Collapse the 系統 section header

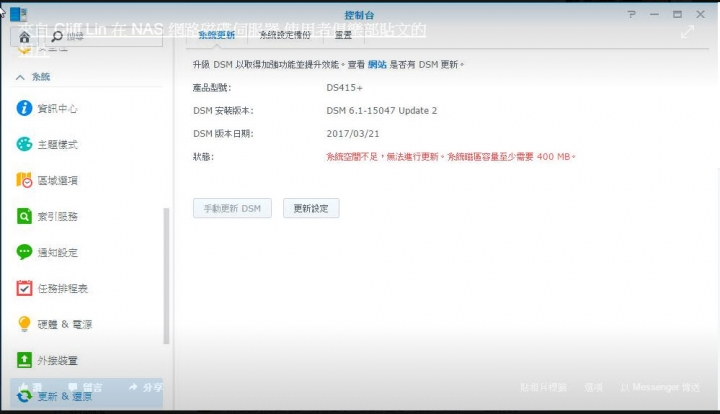[33, 77]
